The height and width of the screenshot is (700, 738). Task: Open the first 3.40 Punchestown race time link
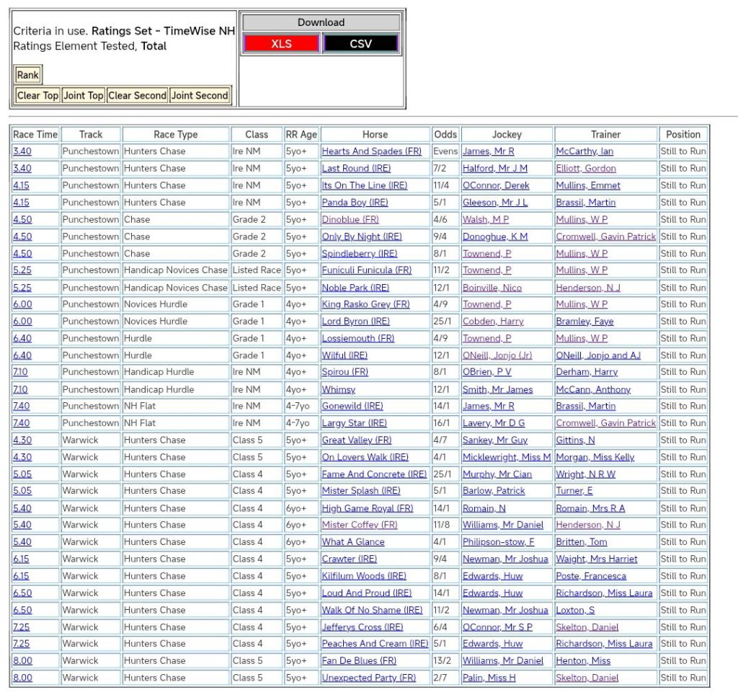[22, 151]
